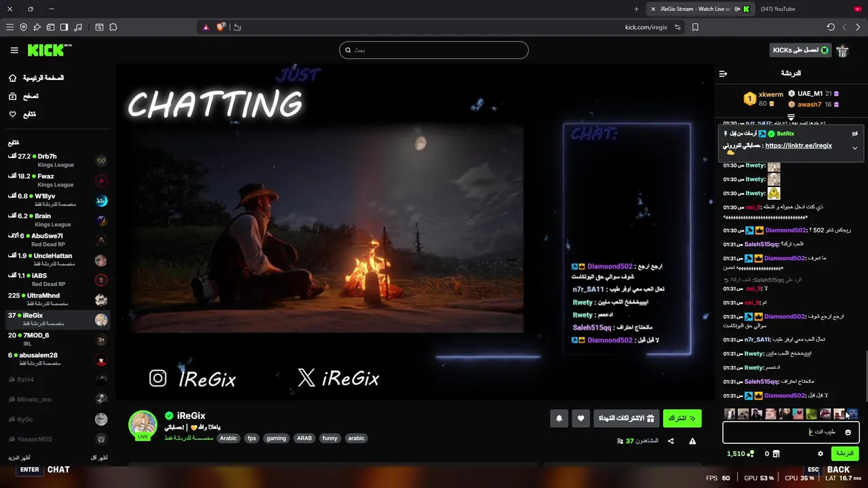Click the lowercase arabic tag

[x=356, y=439]
